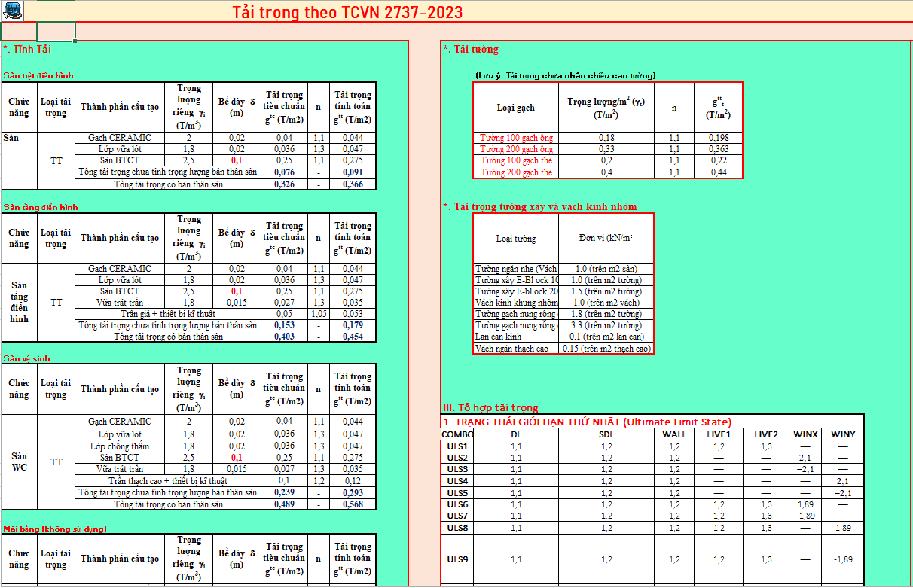
Task: Click the −2,1 WINY value in row ULS5
Action: pos(843,493)
